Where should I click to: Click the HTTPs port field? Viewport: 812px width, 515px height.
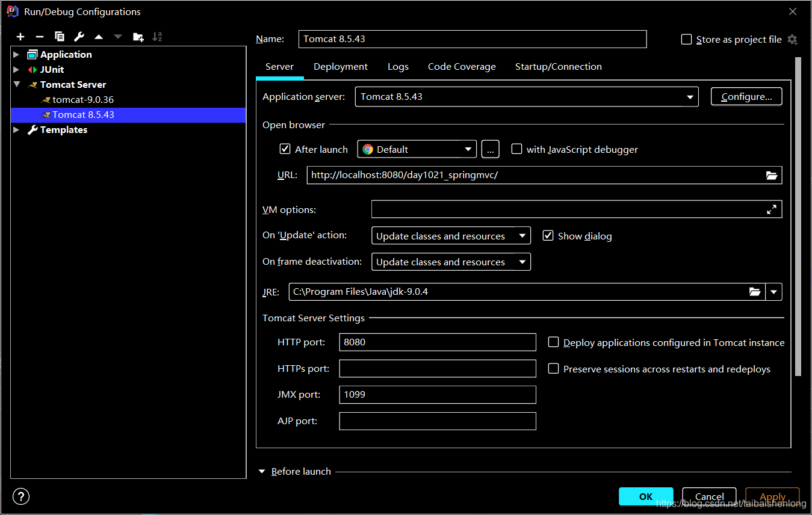pos(438,368)
